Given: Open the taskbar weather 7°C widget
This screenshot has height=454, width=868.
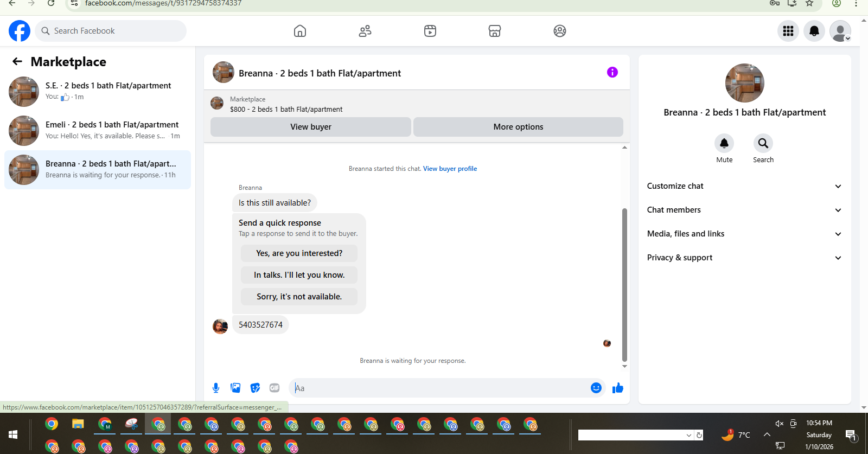Looking at the screenshot, I should pyautogui.click(x=736, y=434).
